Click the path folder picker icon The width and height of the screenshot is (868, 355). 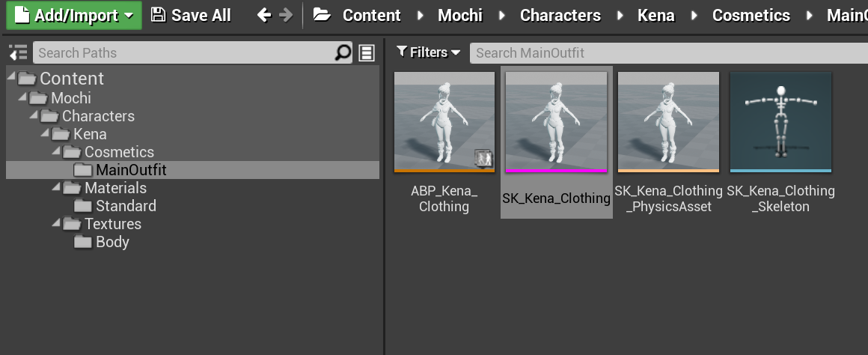point(322,15)
